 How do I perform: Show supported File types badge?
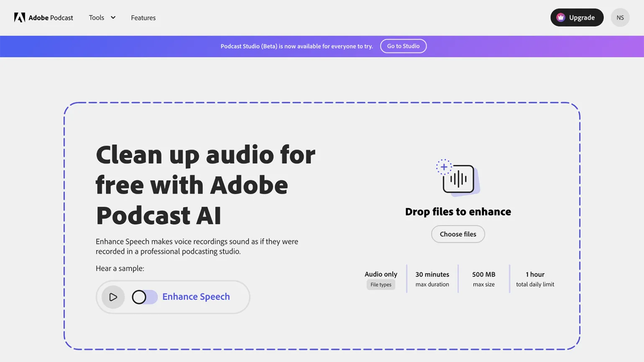[x=381, y=285]
